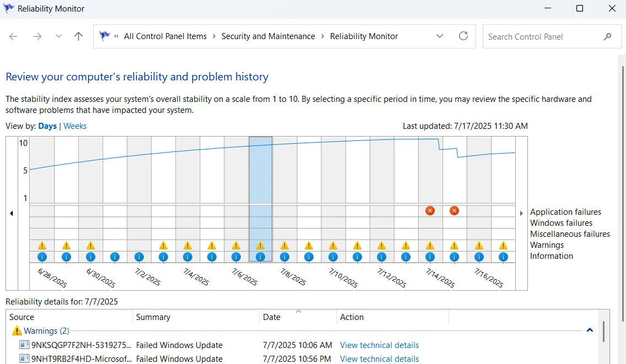Click the details list vertical scrollbar
626x364 pixels.
(604, 332)
